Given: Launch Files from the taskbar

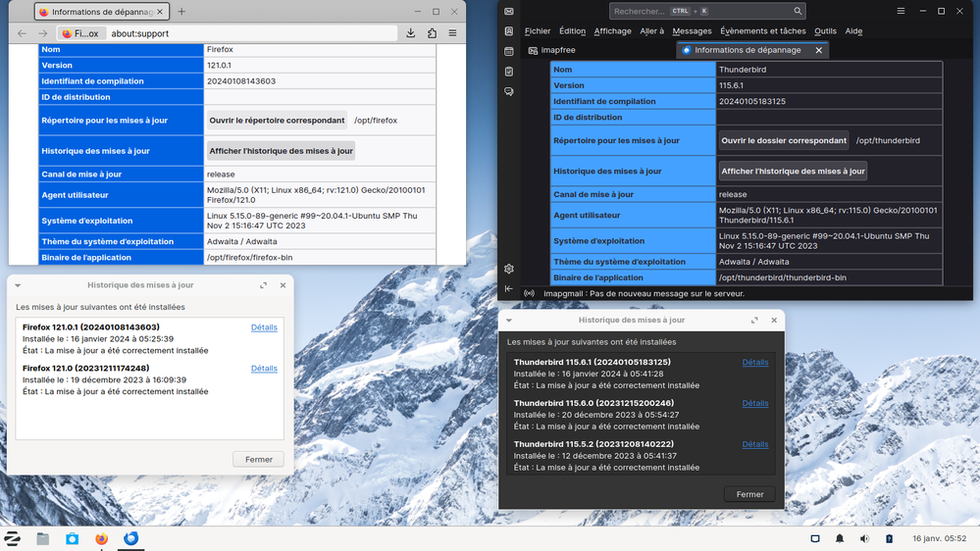Looking at the screenshot, I should 42,538.
